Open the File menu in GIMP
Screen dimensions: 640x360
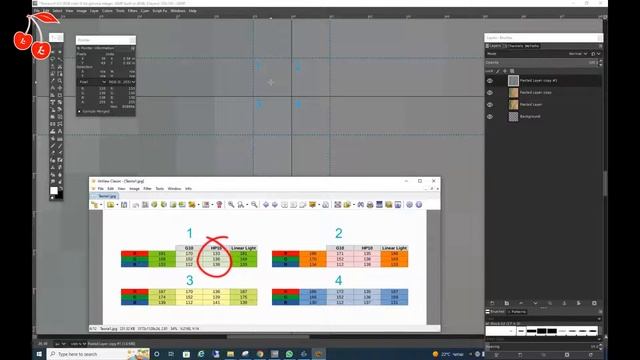pos(36,11)
